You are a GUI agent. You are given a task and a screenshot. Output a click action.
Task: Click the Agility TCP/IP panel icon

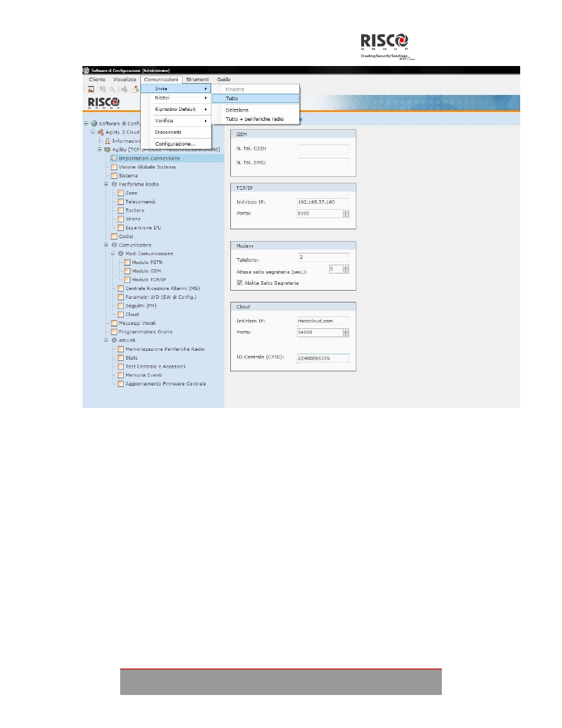(x=107, y=150)
